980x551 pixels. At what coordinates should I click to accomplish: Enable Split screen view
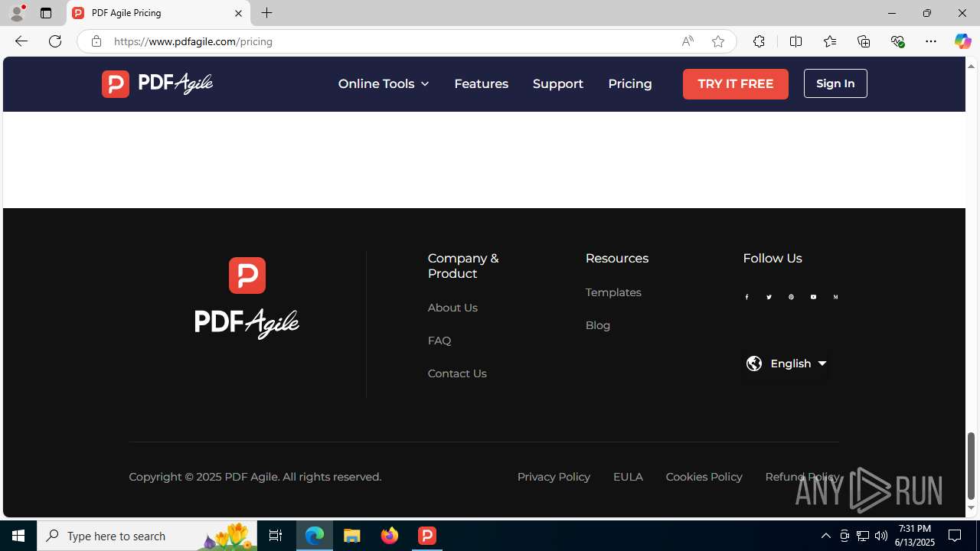click(x=795, y=41)
